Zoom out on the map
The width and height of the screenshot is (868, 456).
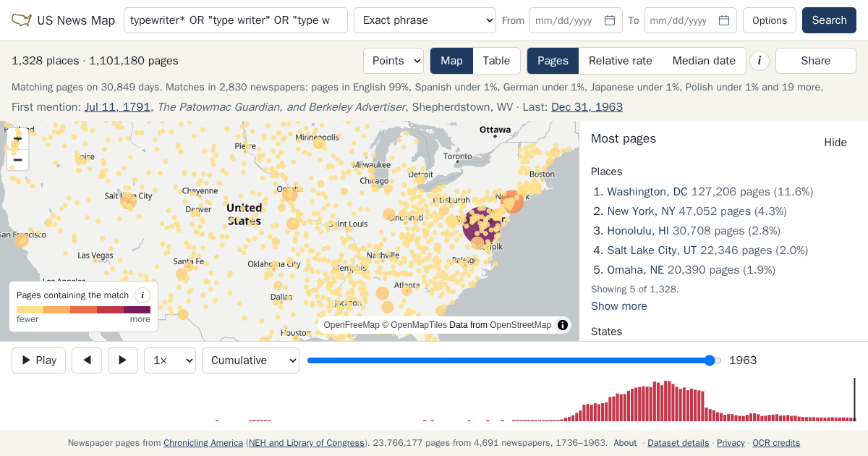[x=18, y=160]
